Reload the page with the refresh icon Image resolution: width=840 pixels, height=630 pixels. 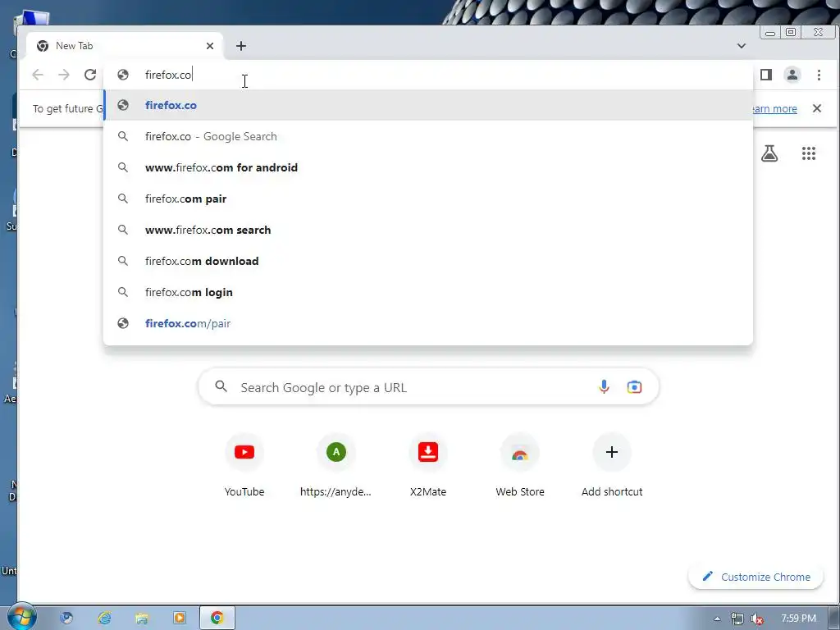tap(90, 75)
